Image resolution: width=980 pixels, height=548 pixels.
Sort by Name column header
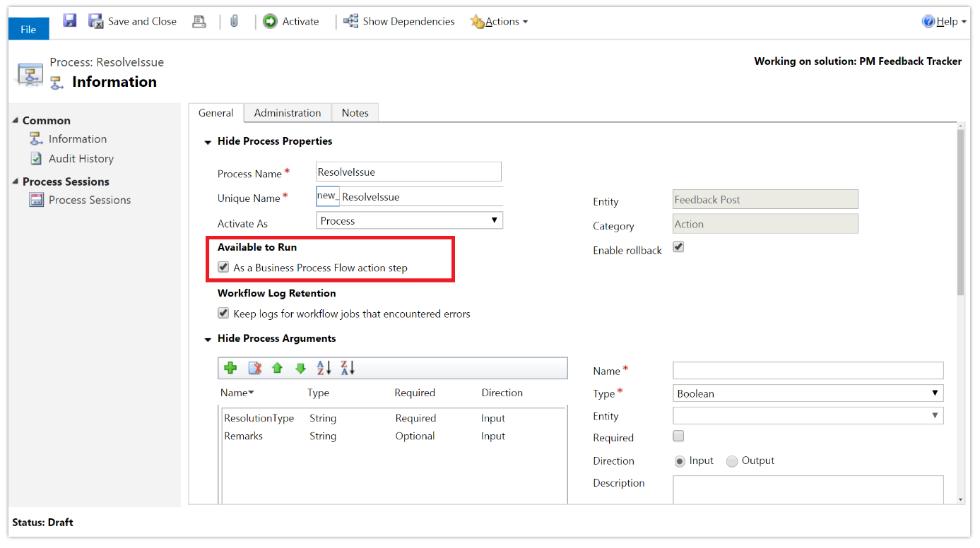pos(237,393)
